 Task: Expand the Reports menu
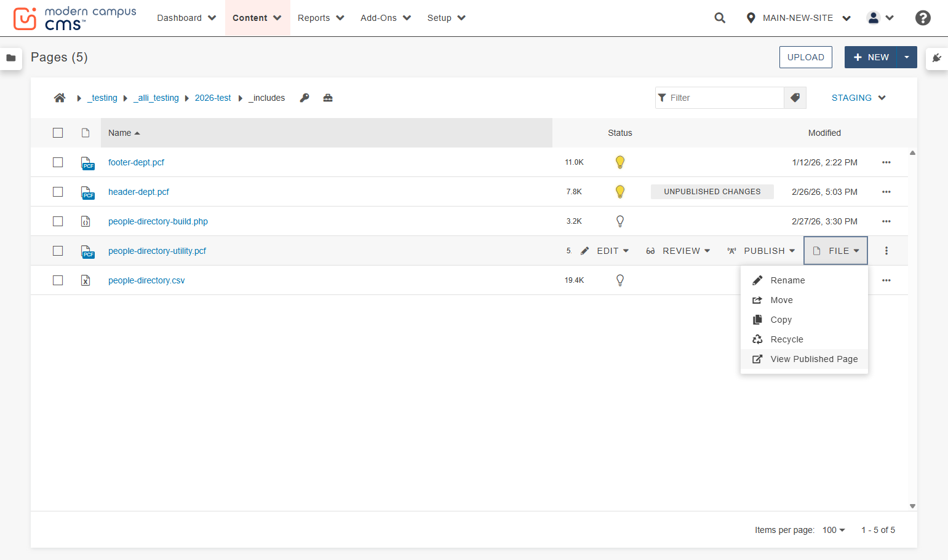tap(321, 18)
